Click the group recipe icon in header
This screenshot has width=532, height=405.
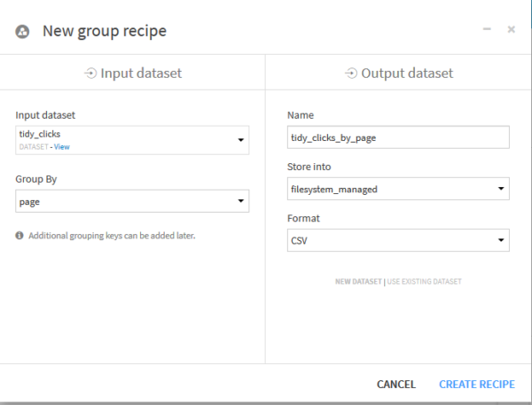(22, 32)
